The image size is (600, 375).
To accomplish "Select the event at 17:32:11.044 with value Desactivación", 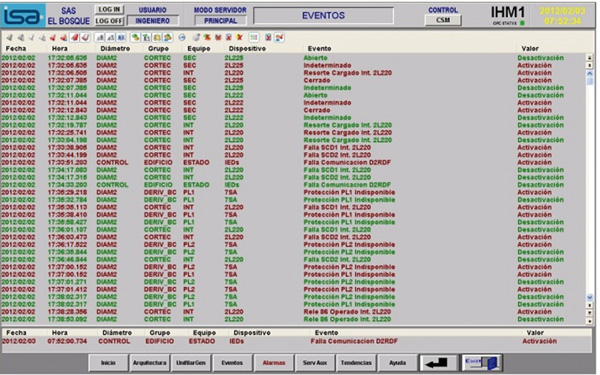I will coord(292,95).
